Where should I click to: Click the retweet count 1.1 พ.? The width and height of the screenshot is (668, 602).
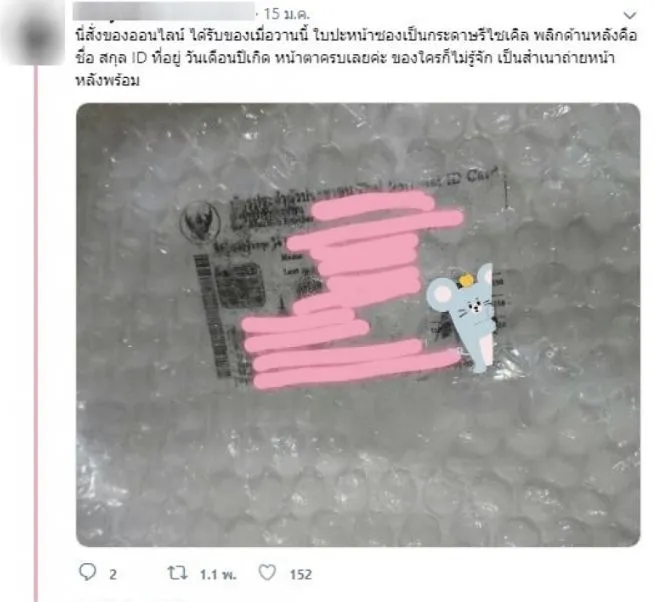[x=218, y=575]
